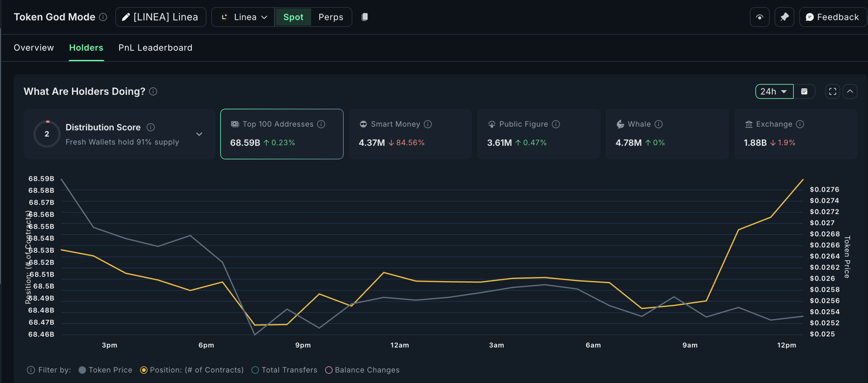The width and height of the screenshot is (868, 383).
Task: Click the eye watch icon button
Action: [759, 17]
